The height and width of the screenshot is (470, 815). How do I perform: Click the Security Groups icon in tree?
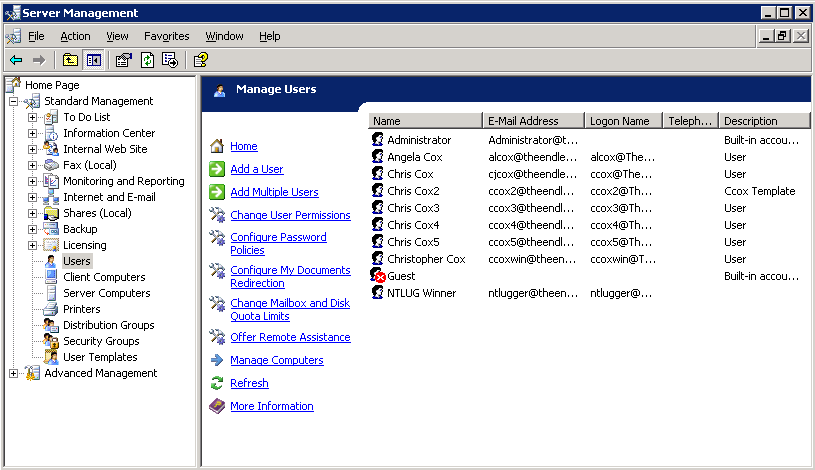(51, 341)
